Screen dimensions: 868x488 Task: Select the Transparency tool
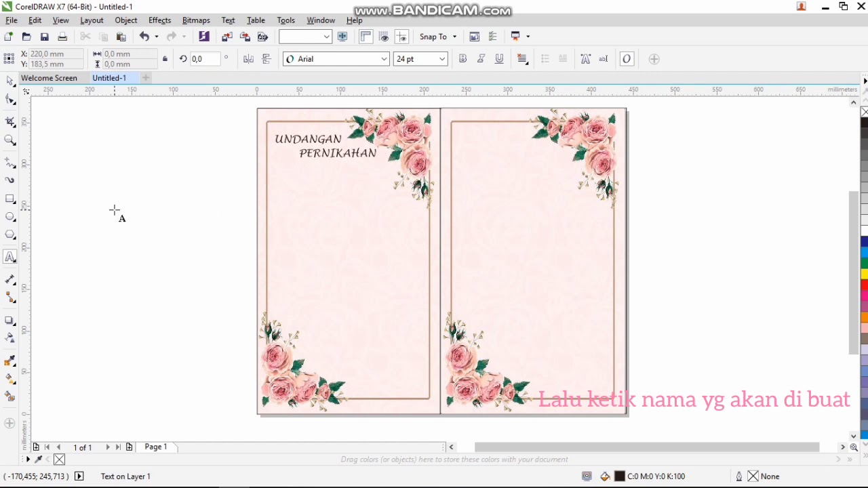9,338
